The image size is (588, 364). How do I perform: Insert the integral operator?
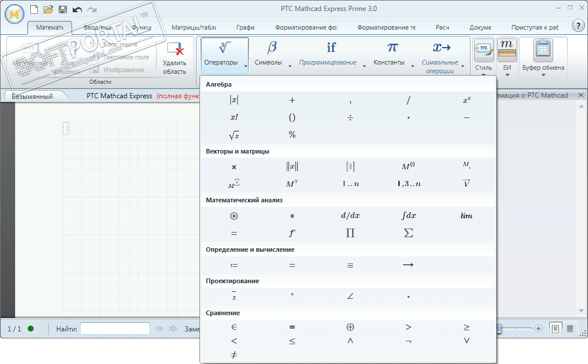[408, 216]
